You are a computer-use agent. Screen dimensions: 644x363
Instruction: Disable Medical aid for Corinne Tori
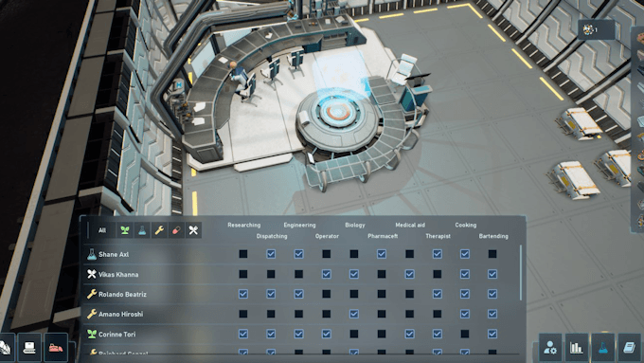(x=409, y=334)
